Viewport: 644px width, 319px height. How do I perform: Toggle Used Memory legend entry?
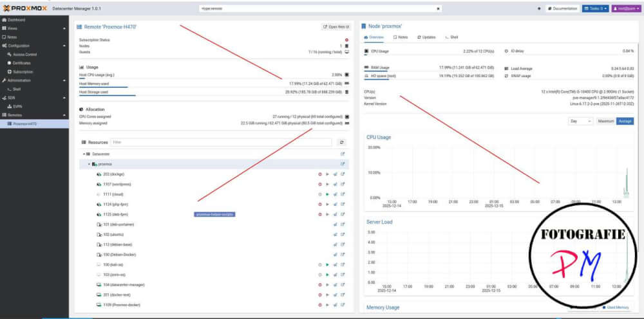click(616, 307)
